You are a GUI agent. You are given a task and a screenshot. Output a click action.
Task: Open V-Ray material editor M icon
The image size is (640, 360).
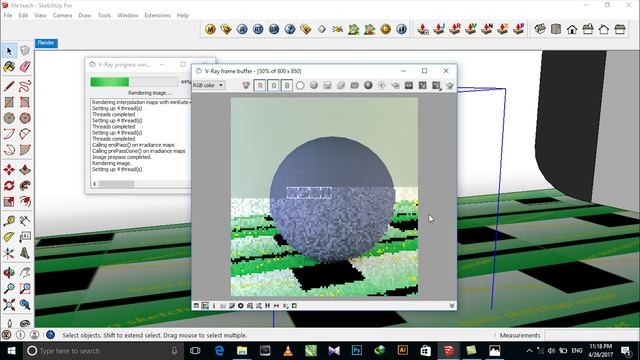[x=210, y=29]
